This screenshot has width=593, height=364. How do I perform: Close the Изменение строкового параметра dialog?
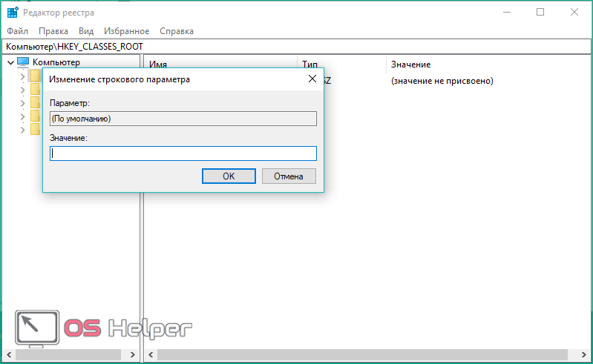point(312,79)
